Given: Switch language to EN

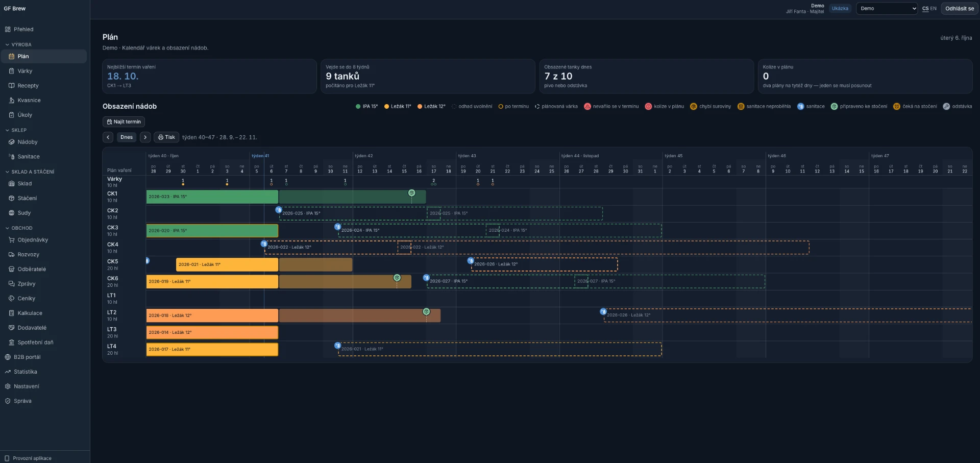Looking at the screenshot, I should (x=933, y=9).
